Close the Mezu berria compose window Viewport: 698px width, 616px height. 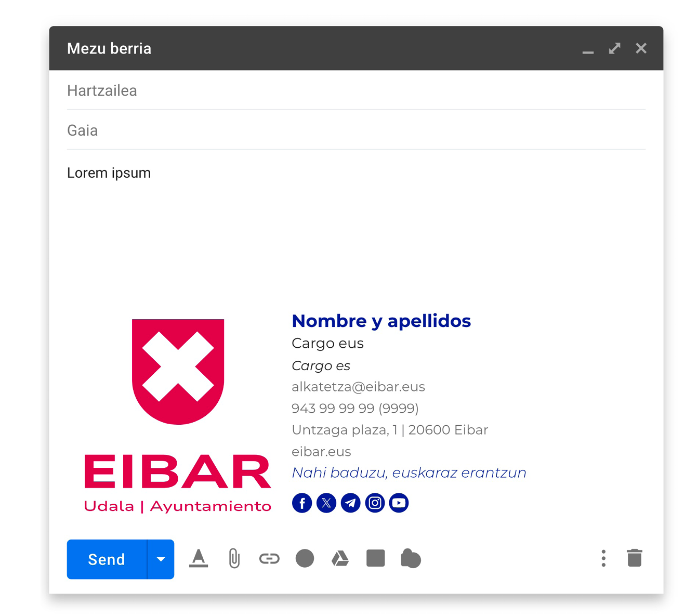point(641,48)
